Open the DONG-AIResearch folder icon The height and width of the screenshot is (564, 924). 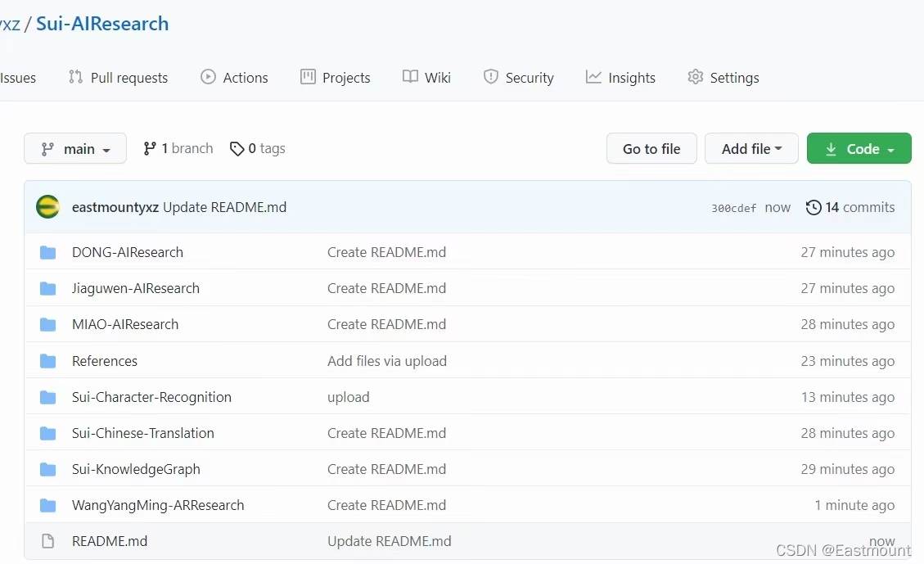[47, 253]
